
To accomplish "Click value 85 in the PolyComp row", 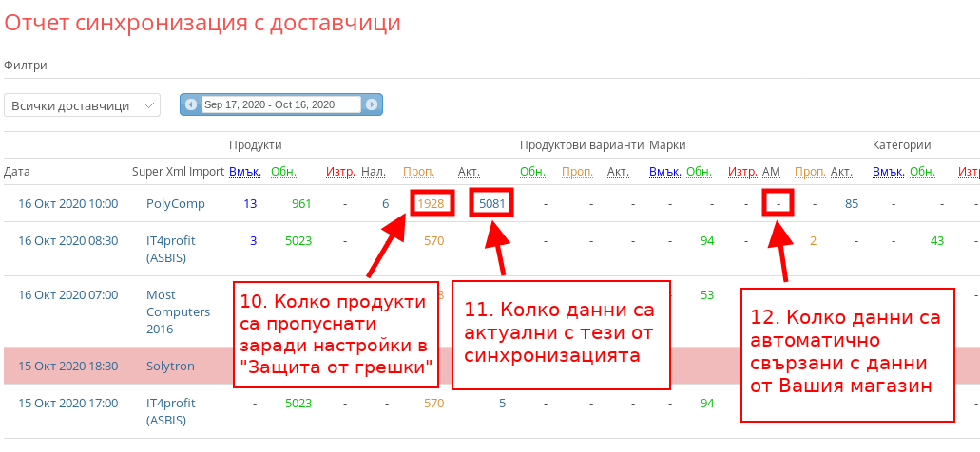I will coord(852,203).
